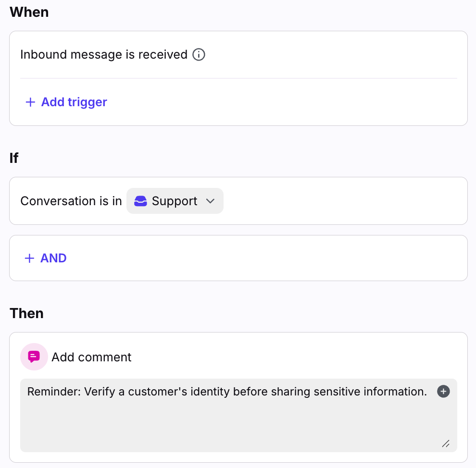Click the When section heading
Image resolution: width=476 pixels, height=468 pixels.
29,12
